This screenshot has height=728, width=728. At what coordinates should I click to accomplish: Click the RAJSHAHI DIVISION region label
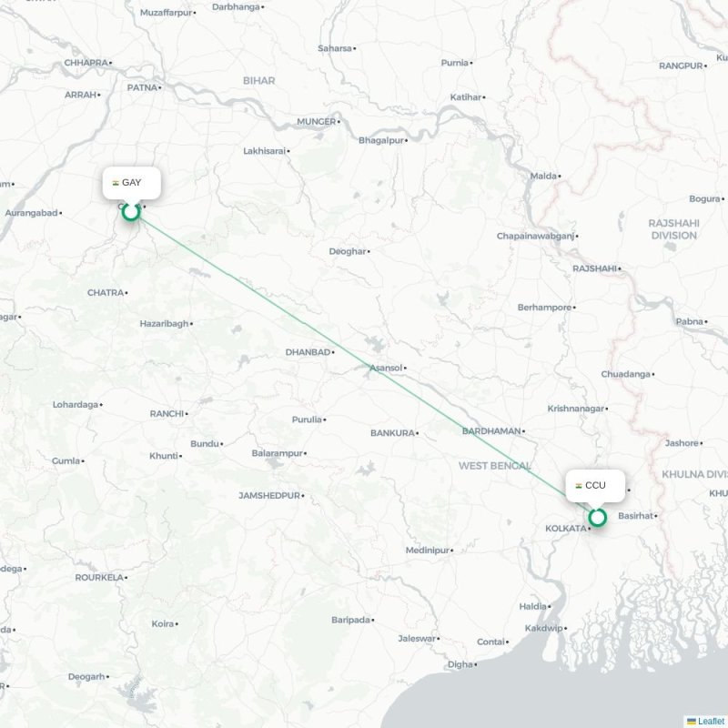coord(673,229)
